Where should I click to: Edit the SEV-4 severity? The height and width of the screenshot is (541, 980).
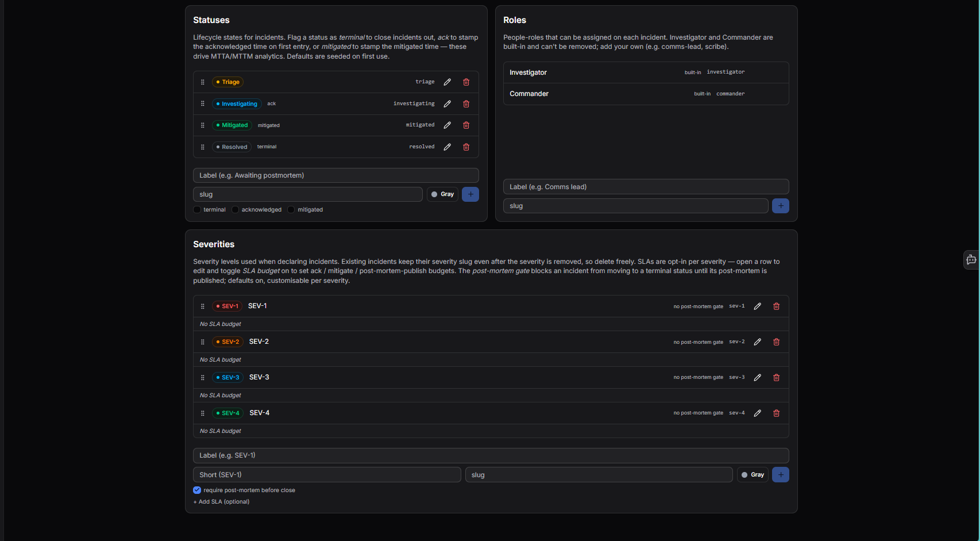757,413
